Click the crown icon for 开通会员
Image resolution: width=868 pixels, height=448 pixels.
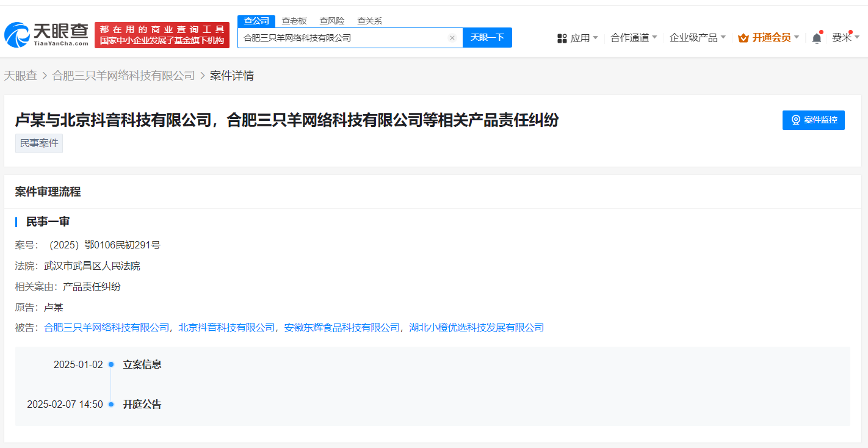[x=743, y=38]
